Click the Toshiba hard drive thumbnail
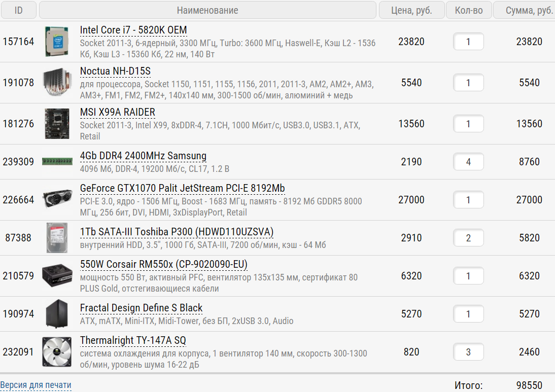The image size is (555, 392). [x=57, y=238]
